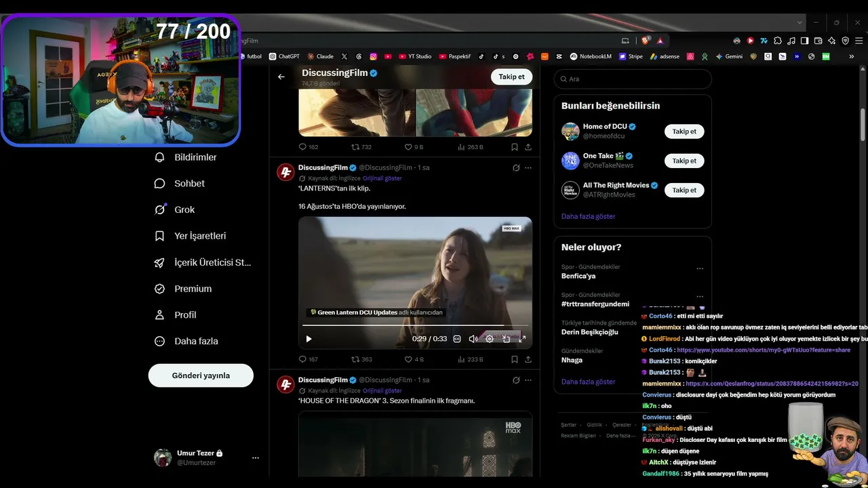Bookmark the post with 263 B views

515,147
